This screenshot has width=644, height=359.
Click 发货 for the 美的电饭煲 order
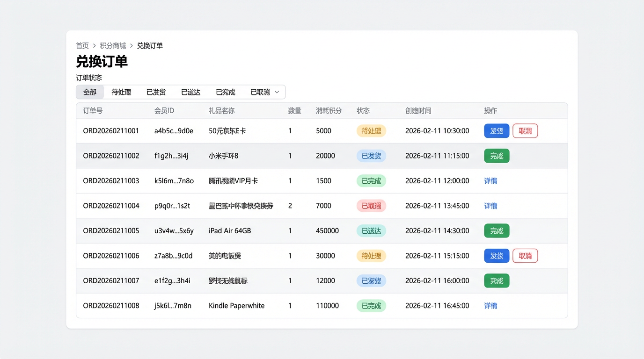click(x=497, y=256)
